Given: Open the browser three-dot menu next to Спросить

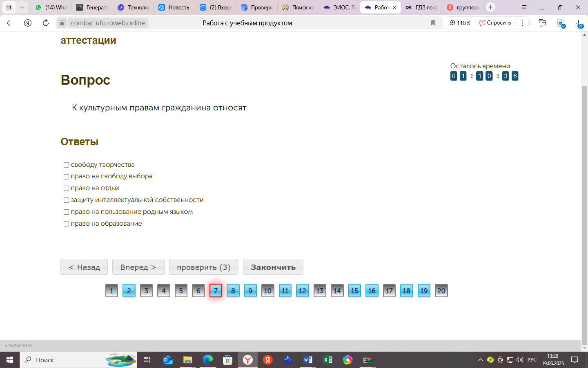Looking at the screenshot, I should coord(522,23).
